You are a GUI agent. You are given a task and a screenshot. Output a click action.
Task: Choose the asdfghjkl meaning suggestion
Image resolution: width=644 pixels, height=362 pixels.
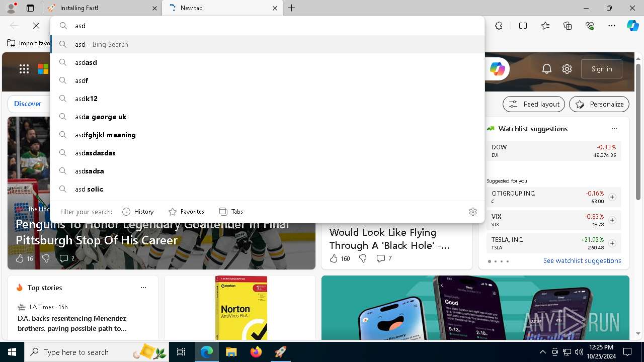[x=267, y=135]
